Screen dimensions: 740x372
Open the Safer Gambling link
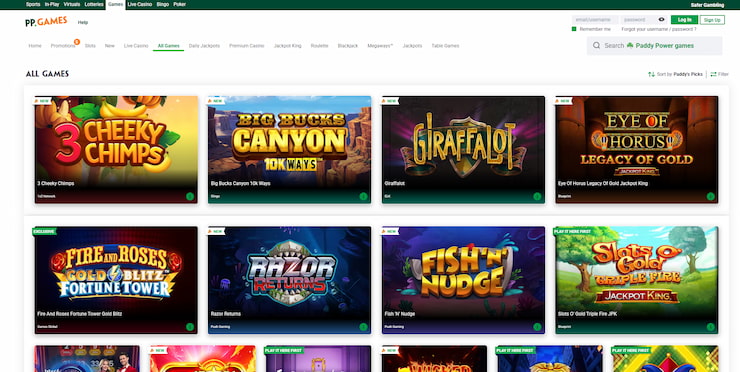(707, 5)
